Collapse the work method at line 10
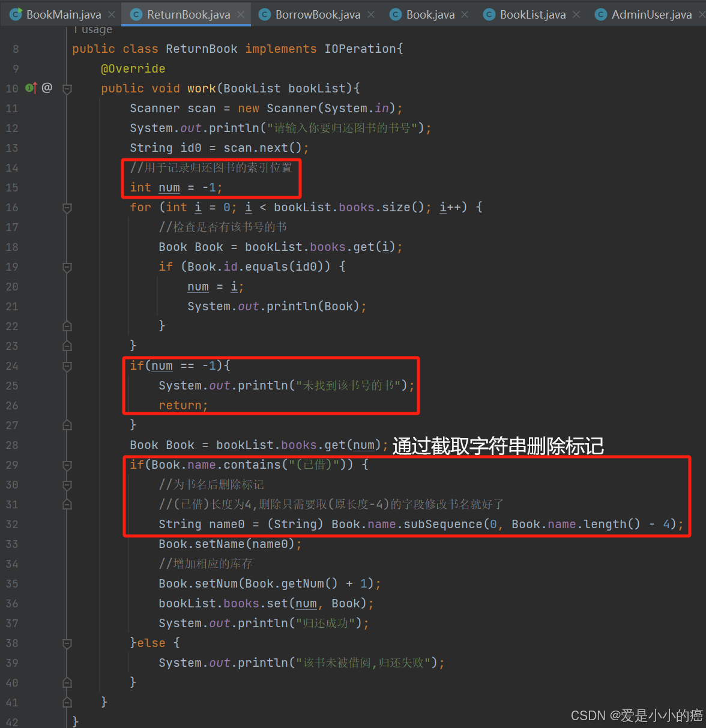Viewport: 706px width, 728px height. pos(67,89)
